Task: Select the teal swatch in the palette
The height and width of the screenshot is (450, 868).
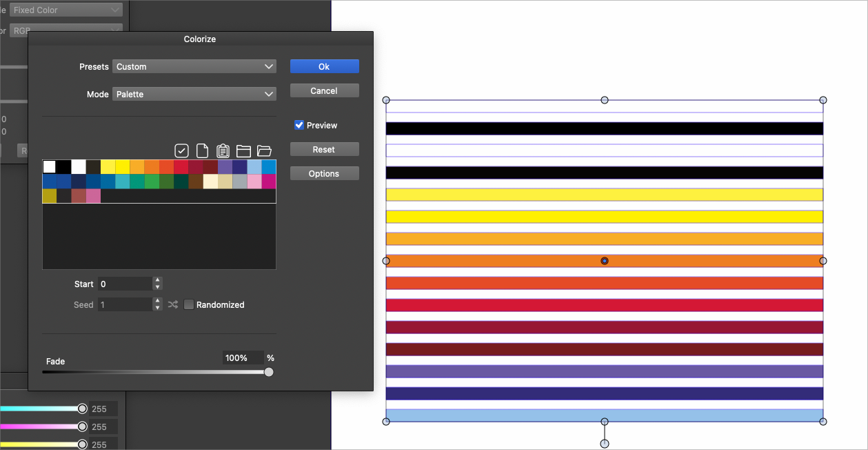Action: (x=123, y=182)
